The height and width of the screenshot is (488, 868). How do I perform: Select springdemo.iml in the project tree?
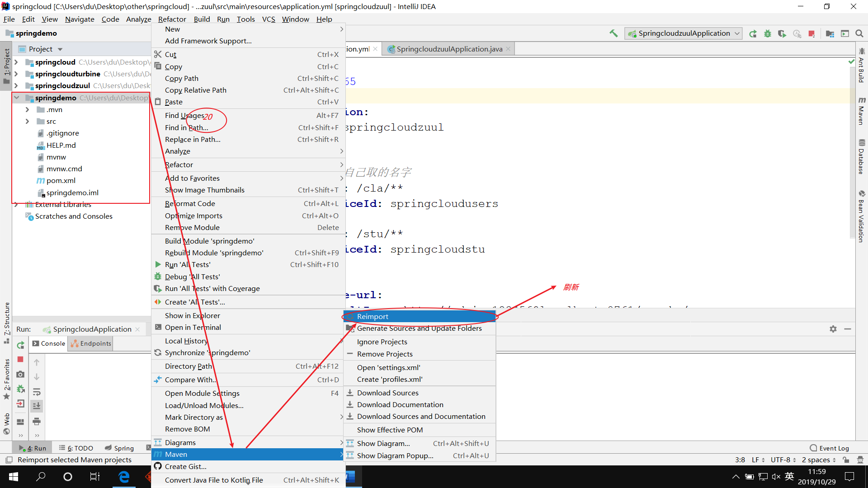72,192
